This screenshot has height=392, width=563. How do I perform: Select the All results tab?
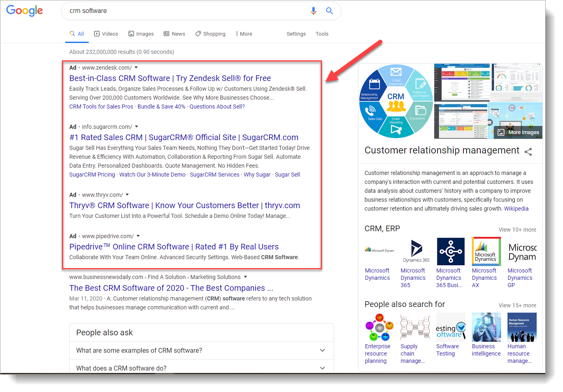pos(77,34)
